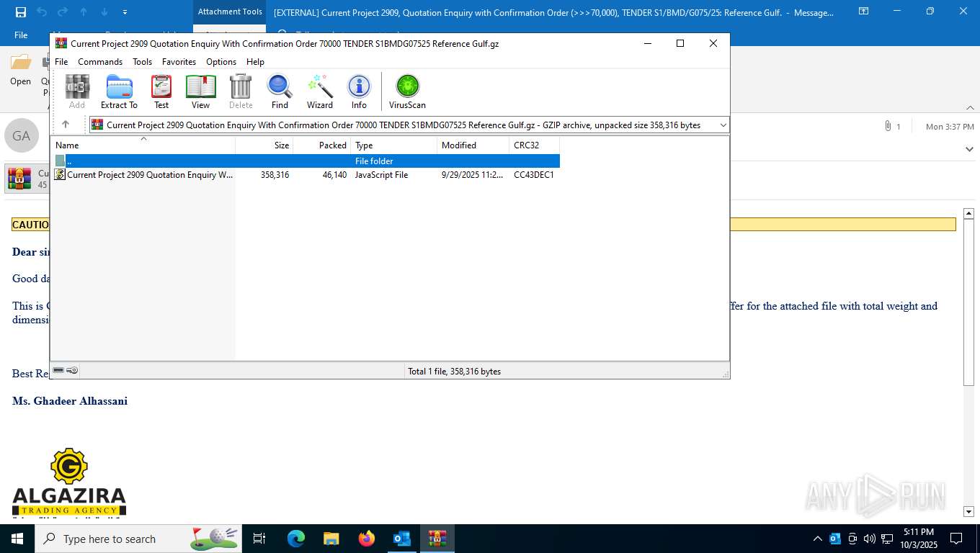Viewport: 980px width, 553px height.
Task: Switch to Outlook on the taskbar
Action: point(402,539)
